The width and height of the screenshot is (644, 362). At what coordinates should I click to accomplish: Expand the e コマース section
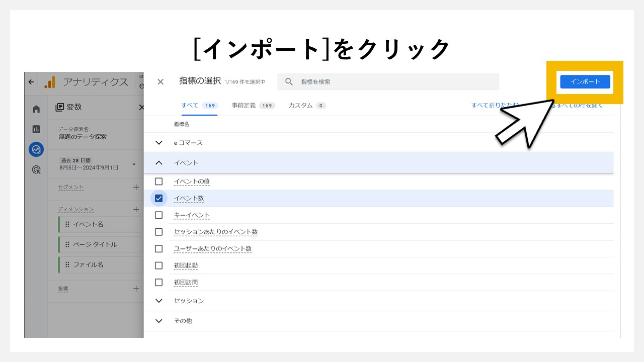pyautogui.click(x=158, y=142)
